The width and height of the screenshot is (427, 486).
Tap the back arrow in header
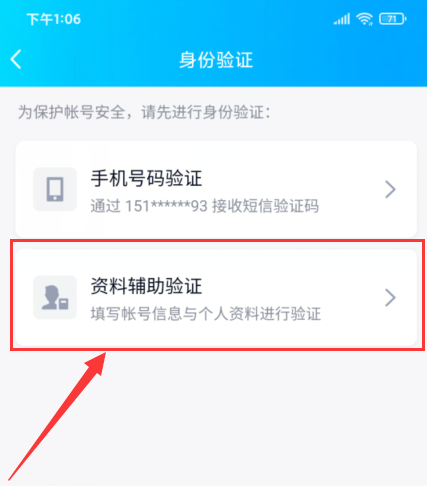[16, 59]
